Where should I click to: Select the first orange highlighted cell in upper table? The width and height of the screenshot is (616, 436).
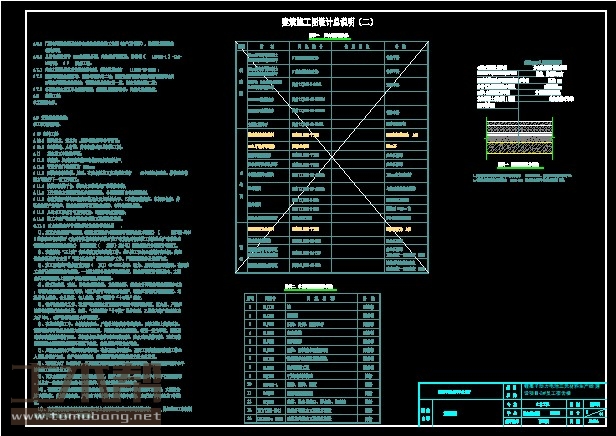262,133
